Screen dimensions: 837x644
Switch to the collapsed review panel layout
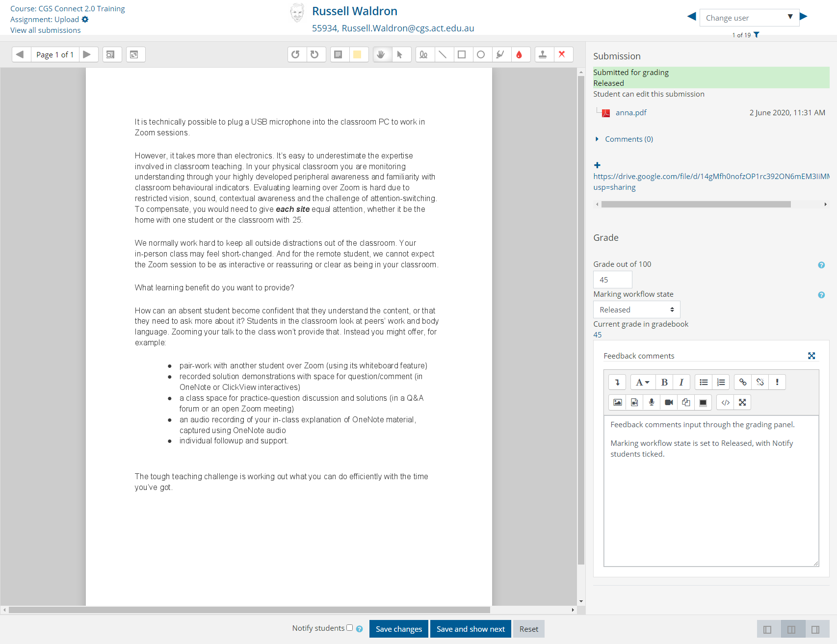[x=767, y=629]
